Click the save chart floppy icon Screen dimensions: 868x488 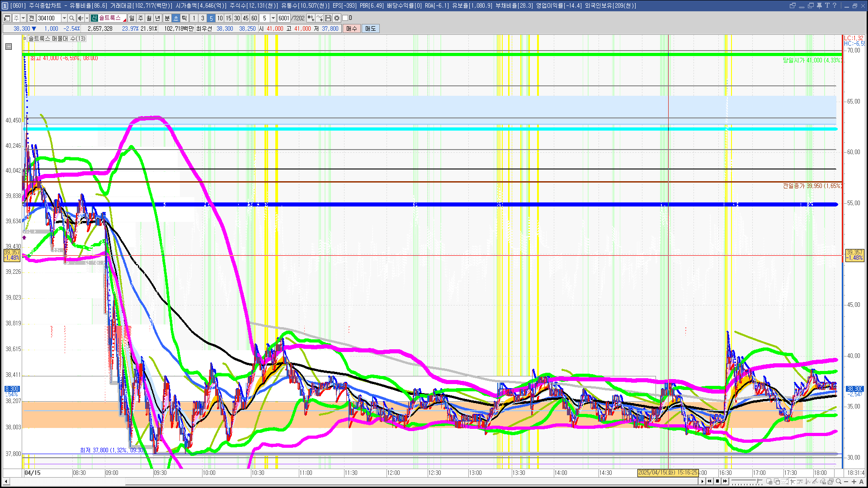[328, 18]
